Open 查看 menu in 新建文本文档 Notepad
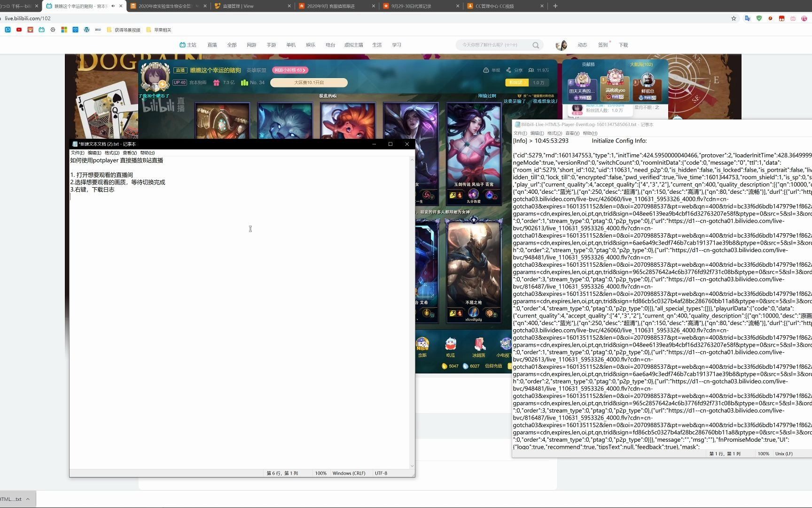This screenshot has height=508, width=812. [130, 153]
